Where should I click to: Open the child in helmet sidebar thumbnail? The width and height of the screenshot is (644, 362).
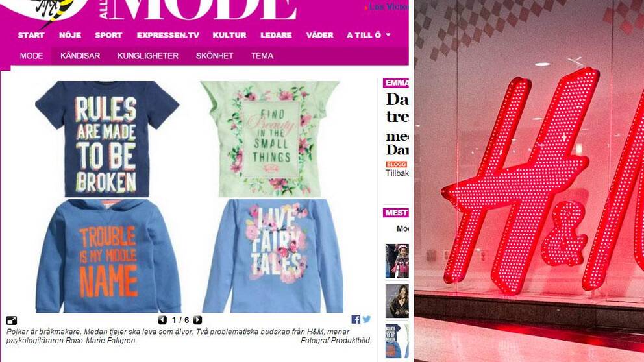pyautogui.click(x=397, y=261)
